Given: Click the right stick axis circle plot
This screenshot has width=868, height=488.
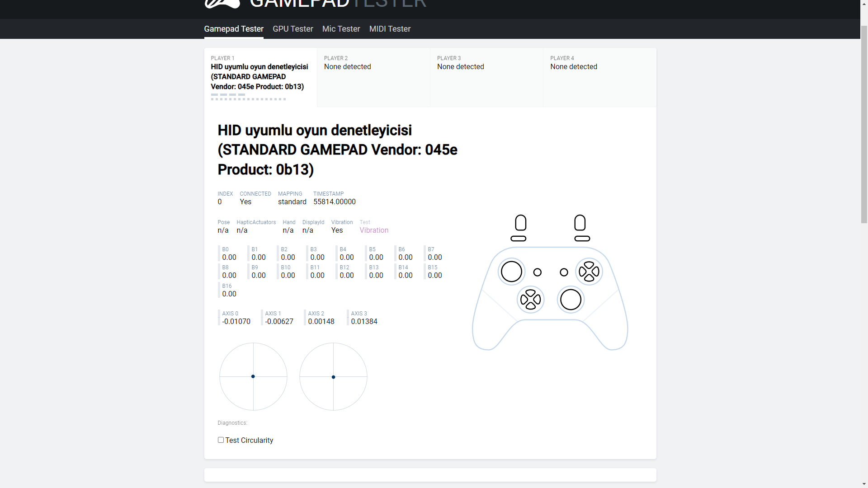Looking at the screenshot, I should point(333,376).
